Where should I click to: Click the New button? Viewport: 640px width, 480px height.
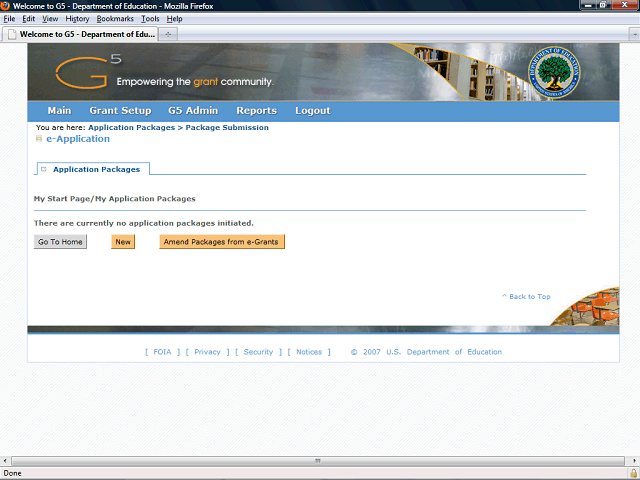pyautogui.click(x=123, y=242)
